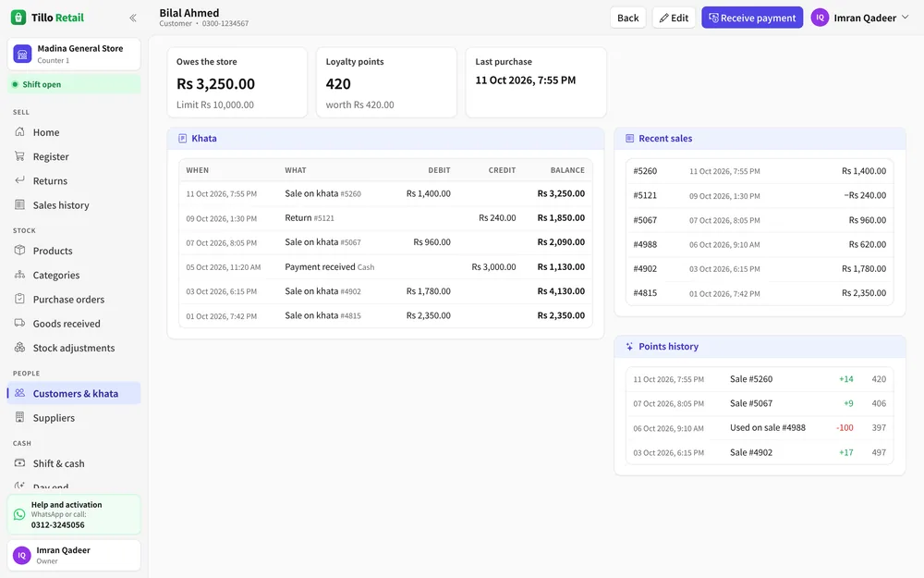Click the Purchase orders clipboard icon
Screen dimensions: 924x578
coord(20,299)
